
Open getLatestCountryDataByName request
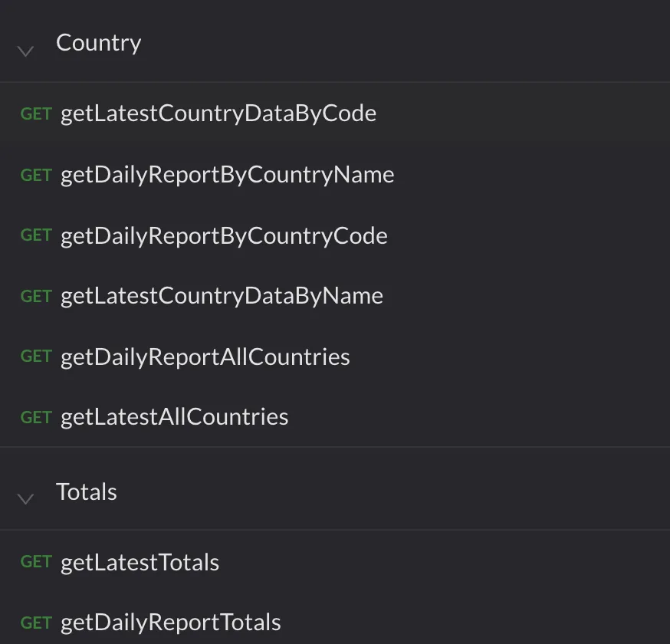[x=222, y=296]
